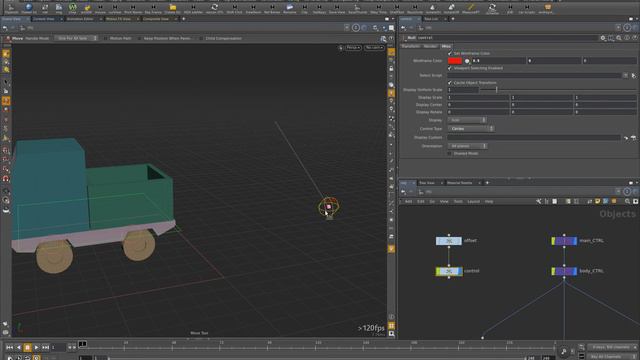Click the Display Uniform Scale value field

[463, 89]
